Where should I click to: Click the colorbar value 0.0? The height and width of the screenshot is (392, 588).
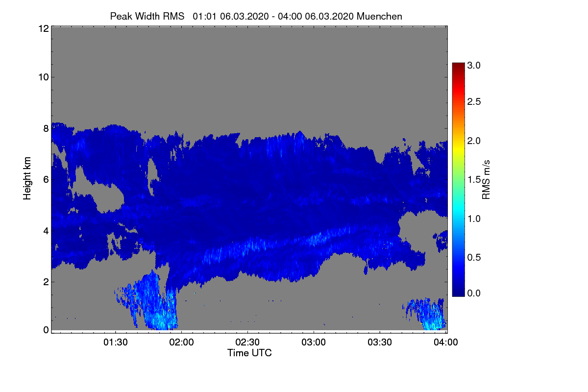pyautogui.click(x=474, y=293)
